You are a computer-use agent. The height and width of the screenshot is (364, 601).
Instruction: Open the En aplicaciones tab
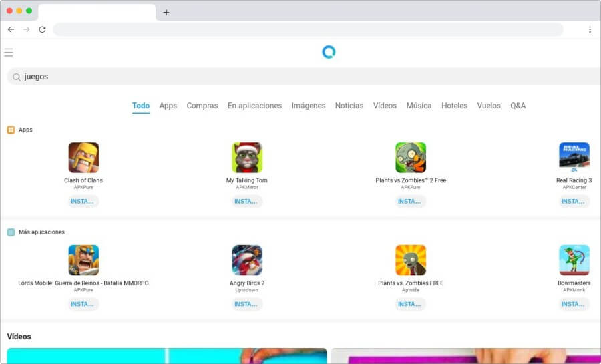(254, 106)
